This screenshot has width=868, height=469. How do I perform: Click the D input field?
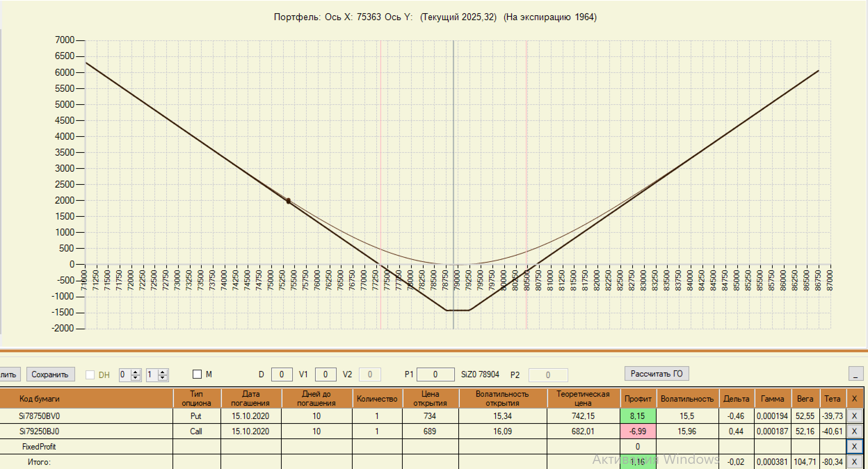point(281,375)
